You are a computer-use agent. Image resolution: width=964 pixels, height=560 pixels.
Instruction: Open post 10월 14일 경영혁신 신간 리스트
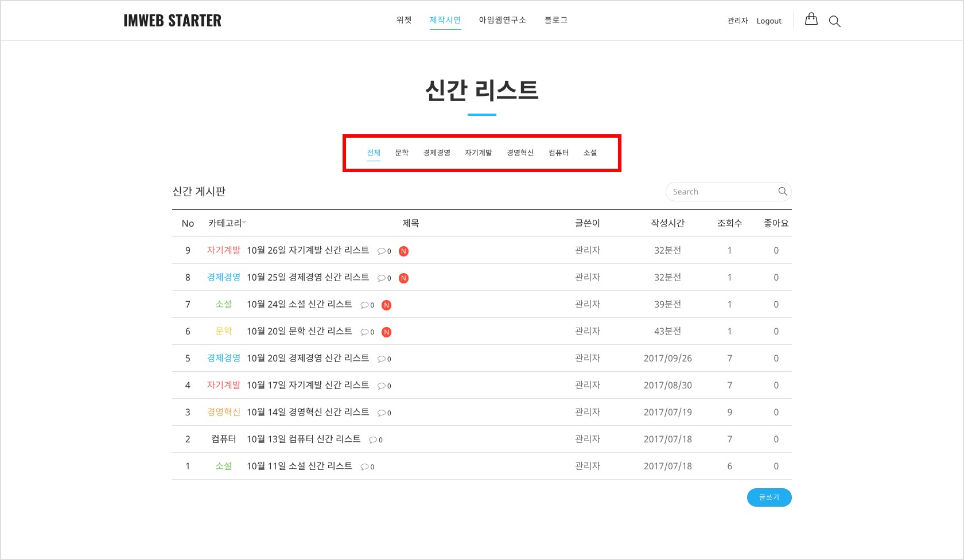(x=308, y=412)
